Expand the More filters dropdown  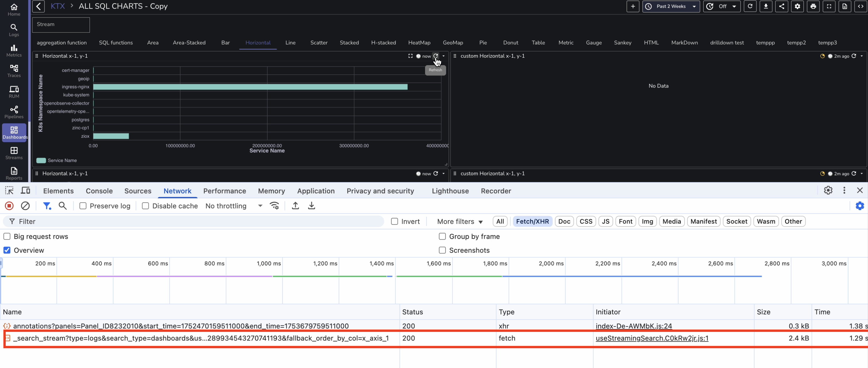click(x=460, y=221)
